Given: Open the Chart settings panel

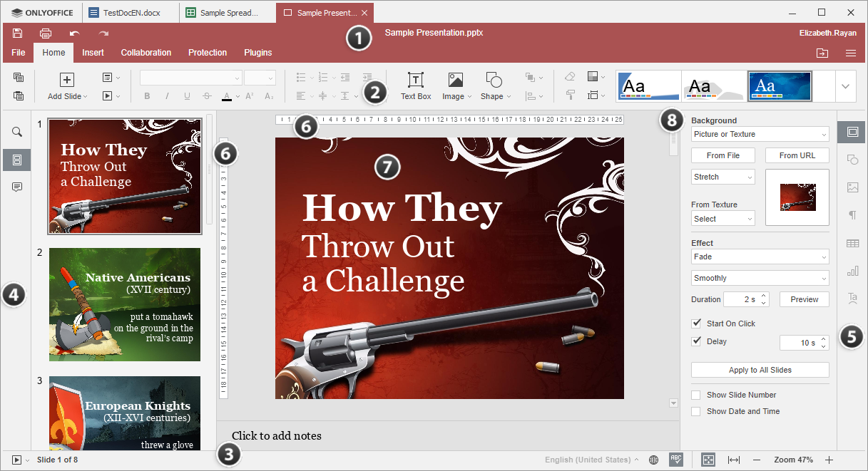Looking at the screenshot, I should (853, 271).
